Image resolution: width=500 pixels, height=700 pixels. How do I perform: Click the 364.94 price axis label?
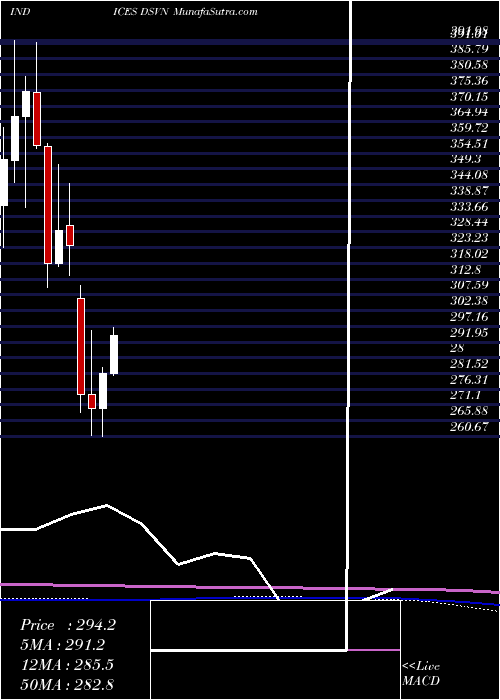tap(469, 111)
